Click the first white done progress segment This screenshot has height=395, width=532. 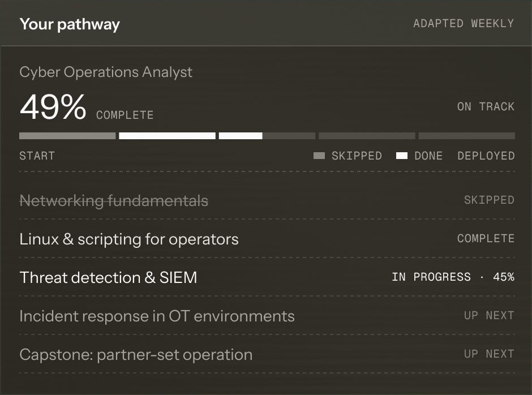pyautogui.click(x=168, y=136)
